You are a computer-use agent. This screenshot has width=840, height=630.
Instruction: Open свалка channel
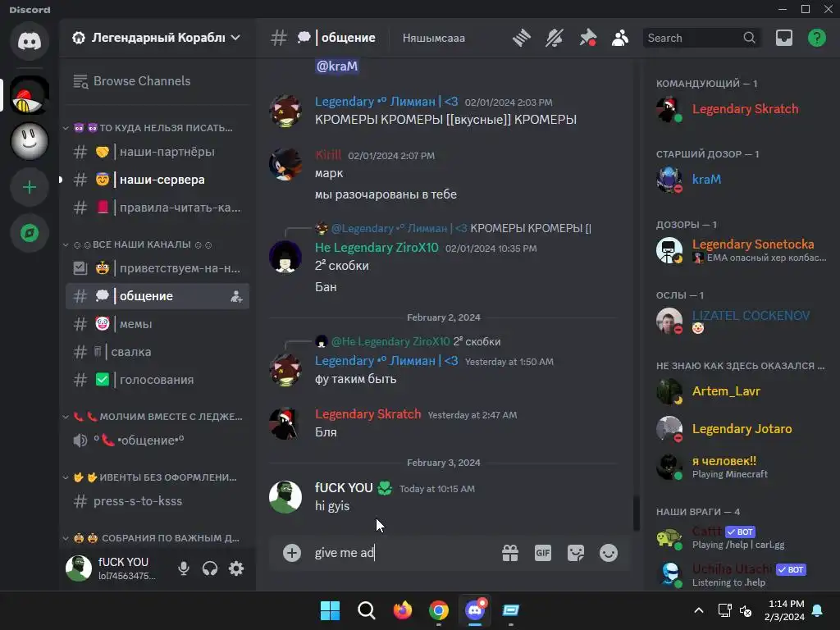pos(157,352)
